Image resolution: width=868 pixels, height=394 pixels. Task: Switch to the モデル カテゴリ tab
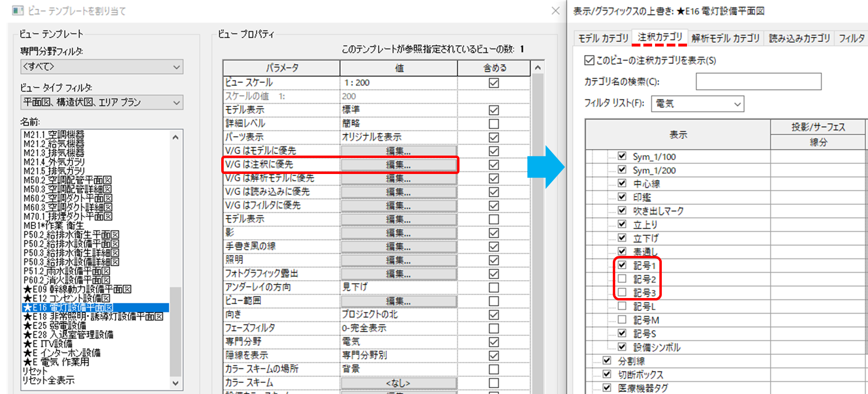(x=603, y=38)
